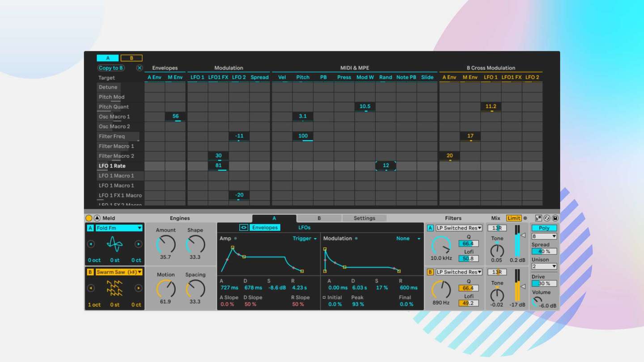
Task: Click the Amp attack value 727 ms
Action: click(229, 288)
